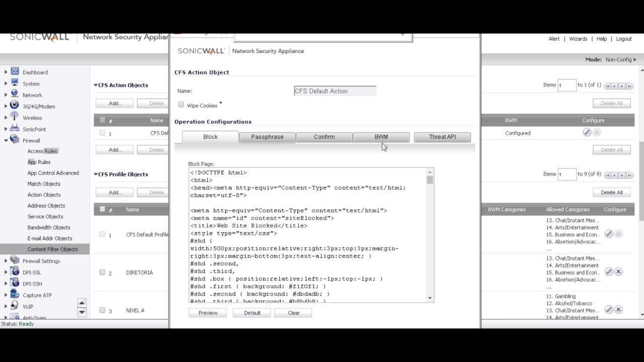Screen dimensions: 644x362
Task: Switch to the BWM tab
Action: coord(381,137)
